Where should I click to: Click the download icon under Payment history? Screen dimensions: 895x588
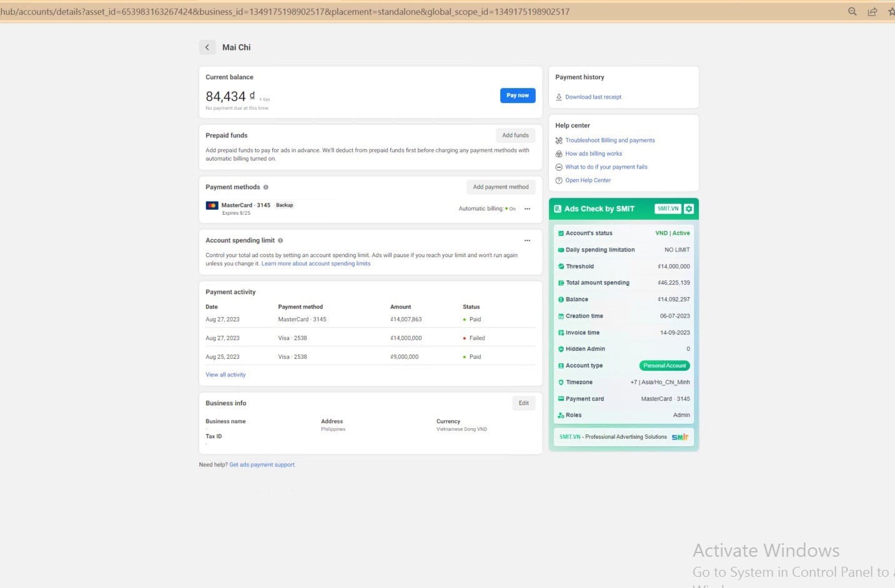[x=559, y=97]
